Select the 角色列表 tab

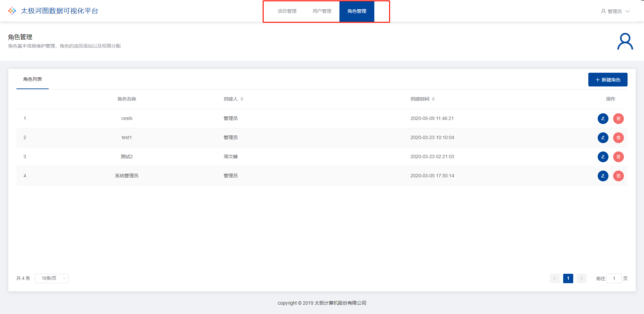click(x=33, y=79)
